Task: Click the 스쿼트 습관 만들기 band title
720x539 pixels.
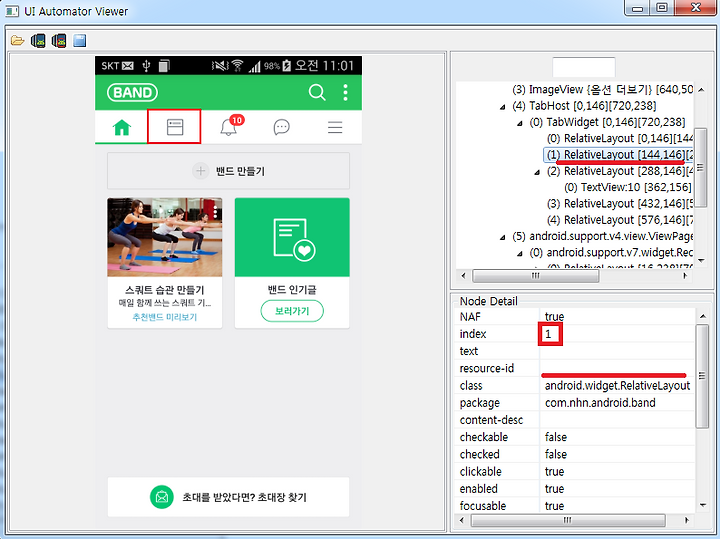Action: pyautogui.click(x=164, y=290)
